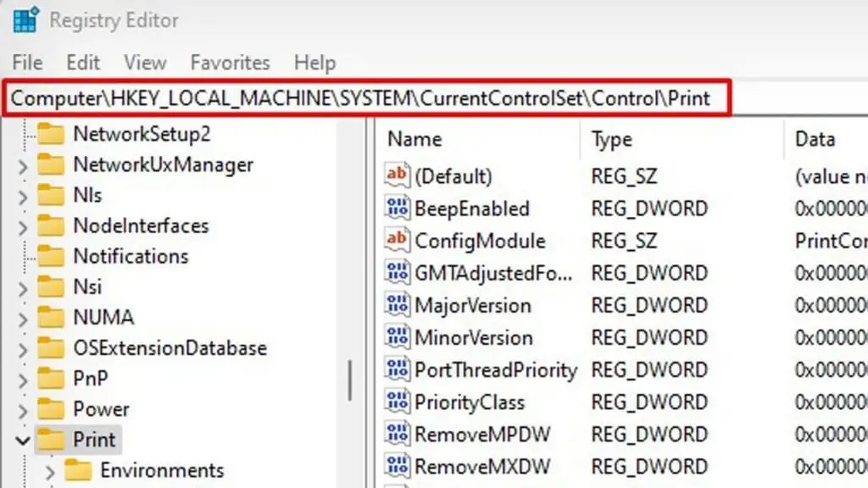Select the NetworkUxManager folder icon
This screenshot has width=868, height=488.
pos(51,164)
